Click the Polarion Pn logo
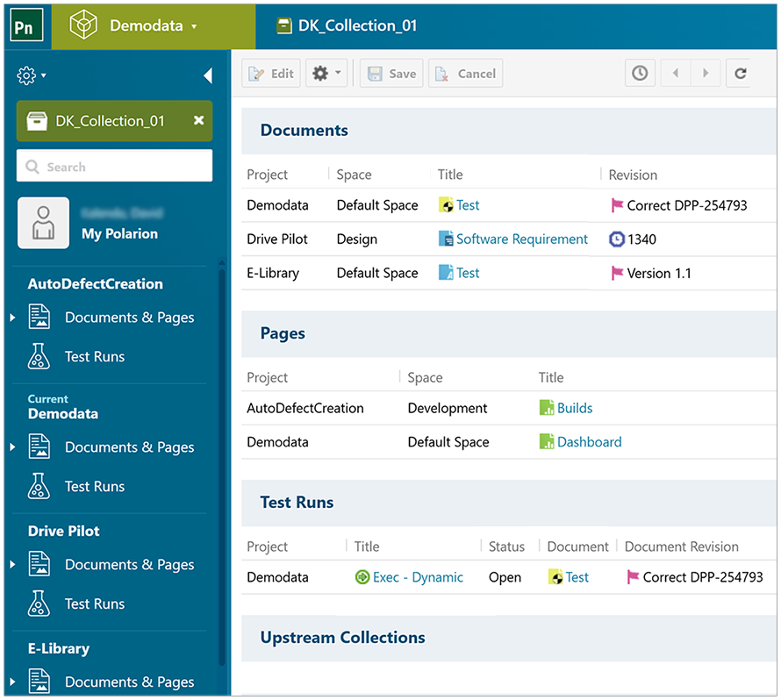 26,24
